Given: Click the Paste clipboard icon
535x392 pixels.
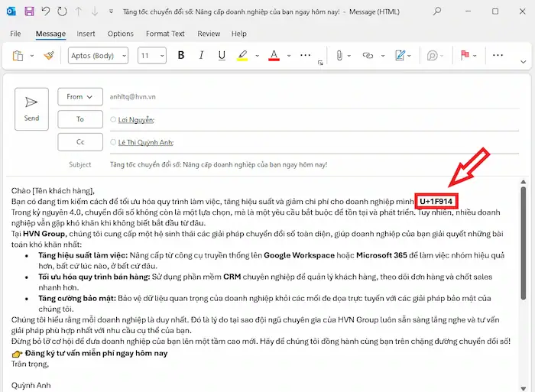Looking at the screenshot, I should (x=18, y=56).
